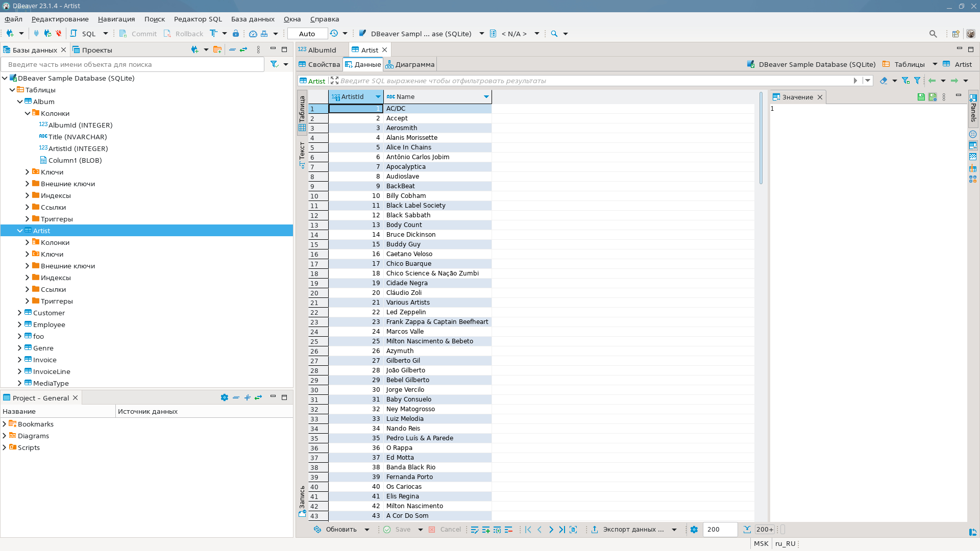Click the Invalidate/Reconnect icon in toolbar
The height and width of the screenshot is (551, 980).
47,34
